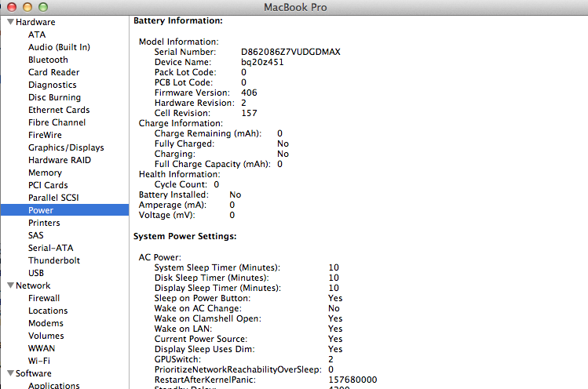This screenshot has height=389, width=588.
Task: Select Card Reader in sidebar
Action: 53,72
